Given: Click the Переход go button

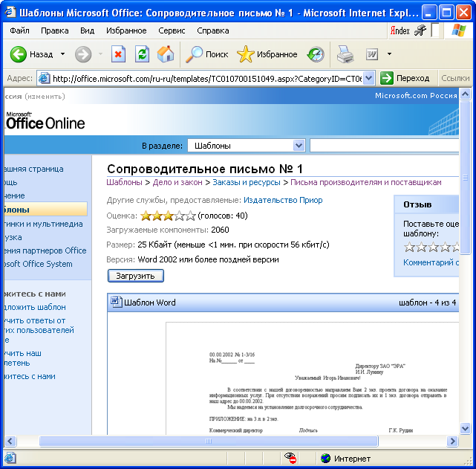Looking at the screenshot, I should (x=405, y=78).
